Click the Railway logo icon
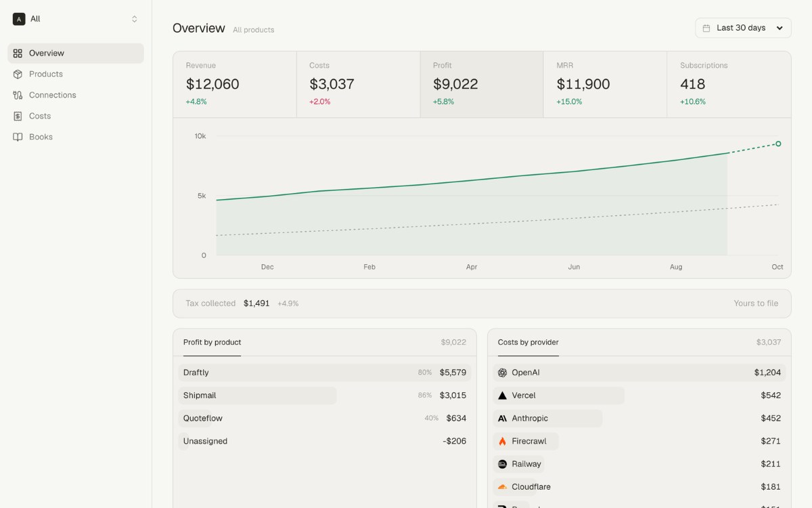Viewport: 812px width, 508px height. pyautogui.click(x=502, y=464)
